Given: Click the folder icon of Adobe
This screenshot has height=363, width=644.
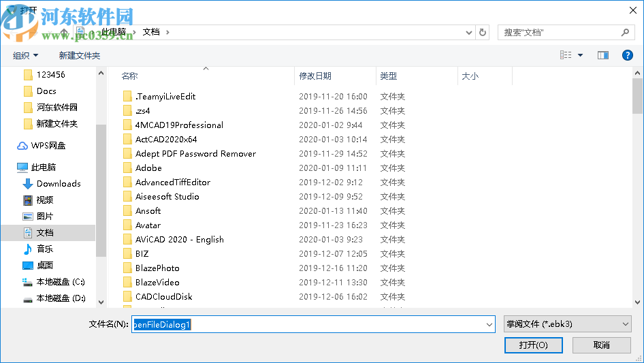Looking at the screenshot, I should click(x=127, y=168).
